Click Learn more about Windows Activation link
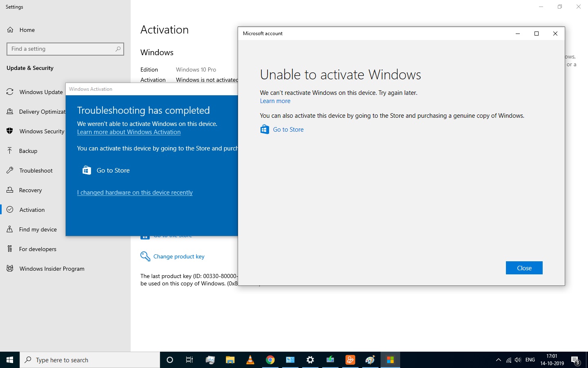The width and height of the screenshot is (588, 368). (x=129, y=132)
